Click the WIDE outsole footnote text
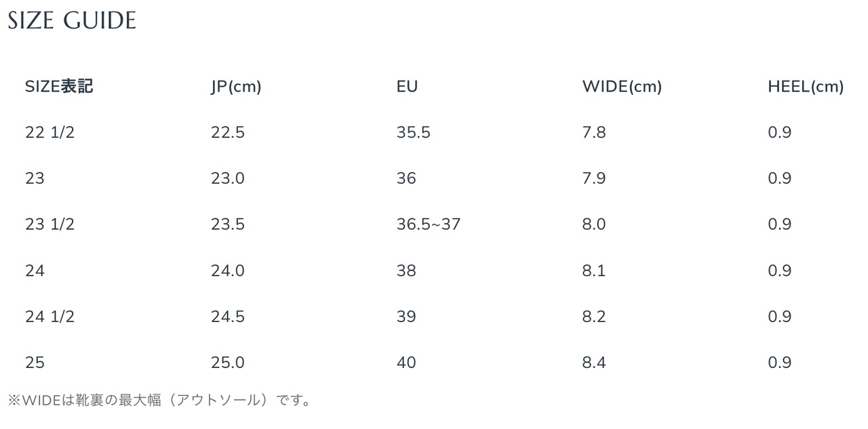The image size is (868, 429). click(160, 401)
